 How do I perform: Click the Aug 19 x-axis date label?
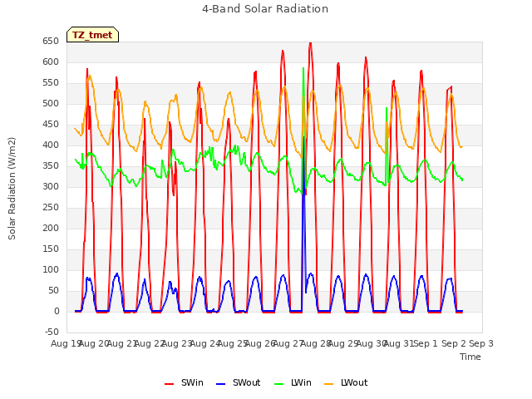pyautogui.click(x=66, y=343)
